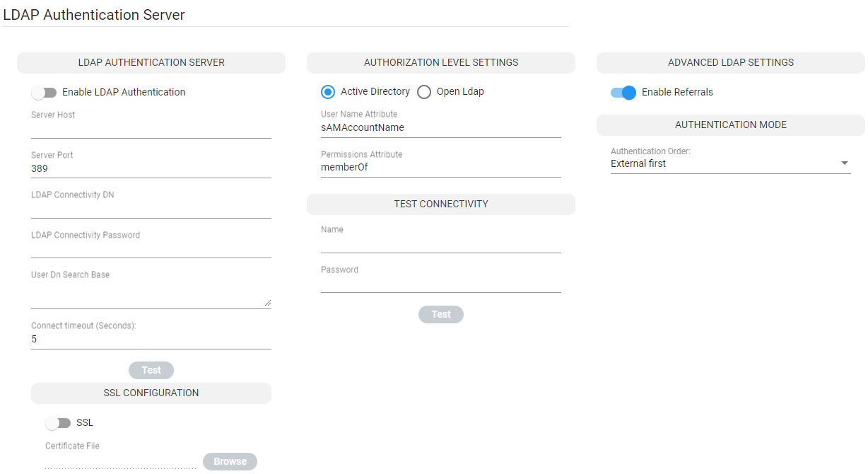
Task: Edit the Connect timeout value field
Action: 151,340
